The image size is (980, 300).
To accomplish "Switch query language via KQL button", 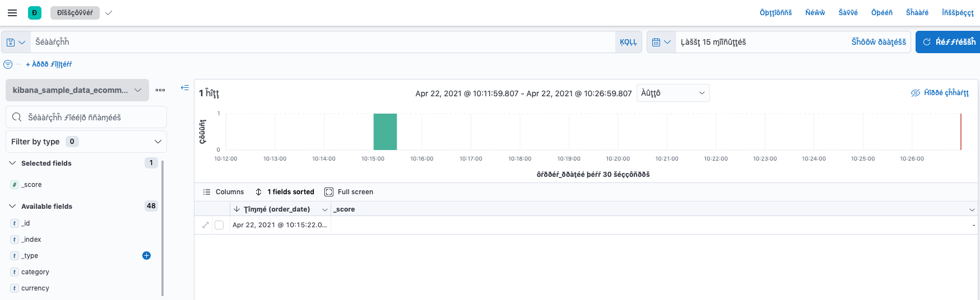I will click(x=628, y=42).
